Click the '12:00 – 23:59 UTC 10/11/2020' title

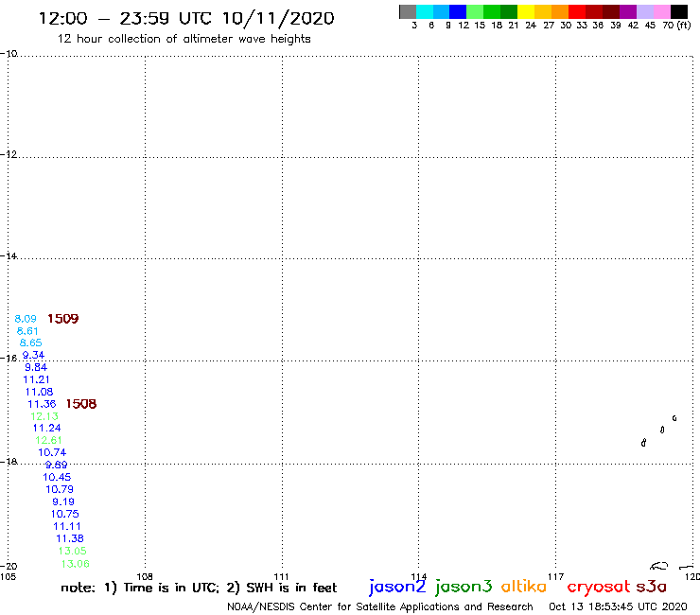[186, 18]
